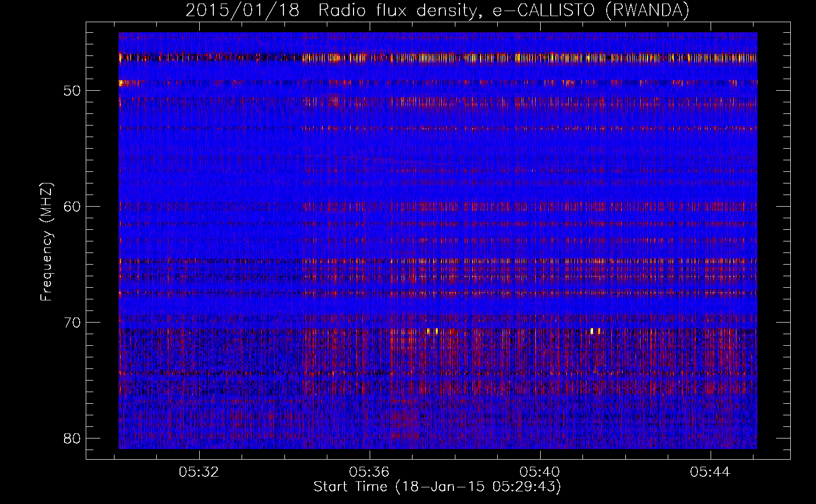
Task: Click the 05:40 time tick label
Action: point(540,472)
